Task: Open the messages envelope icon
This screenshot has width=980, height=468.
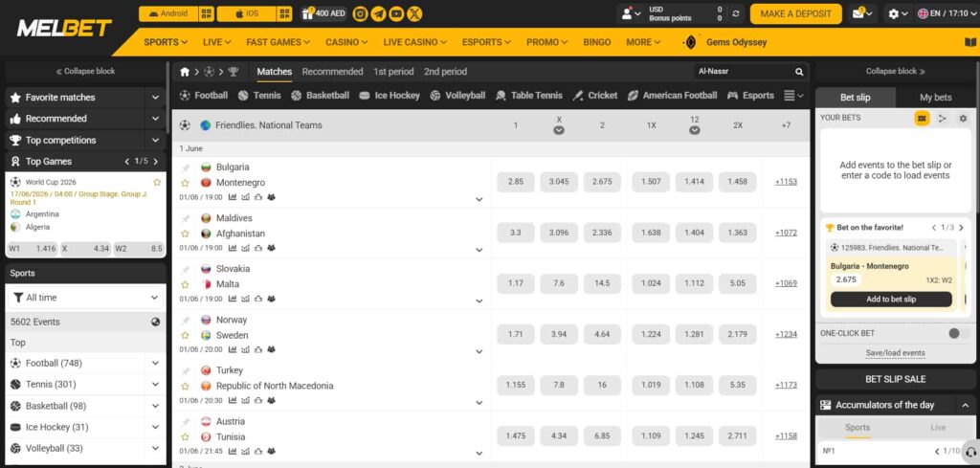Action: coord(862,13)
